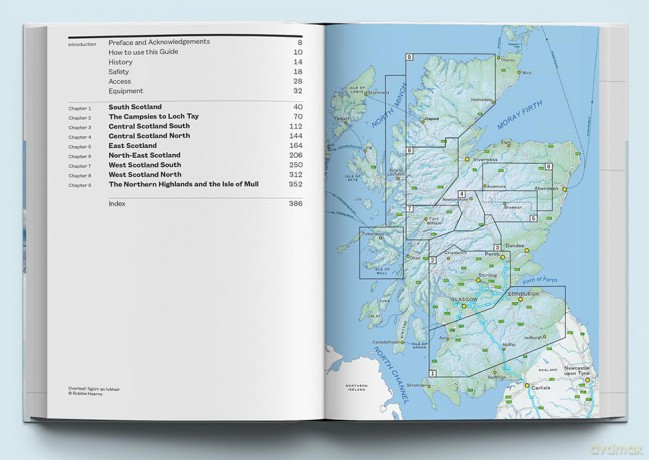Click 'Central Scotland North' chapter title
Image resolution: width=649 pixels, height=460 pixels.
[x=149, y=136]
